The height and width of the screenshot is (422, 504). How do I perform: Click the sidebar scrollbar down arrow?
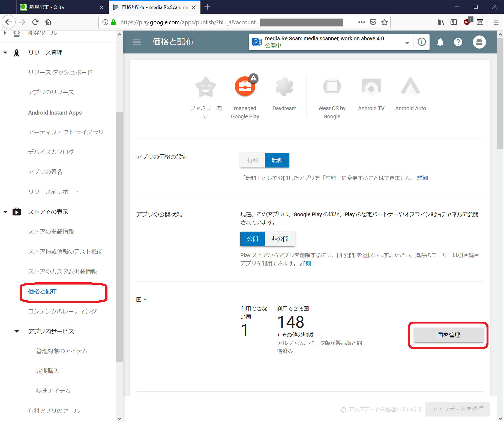click(119, 418)
